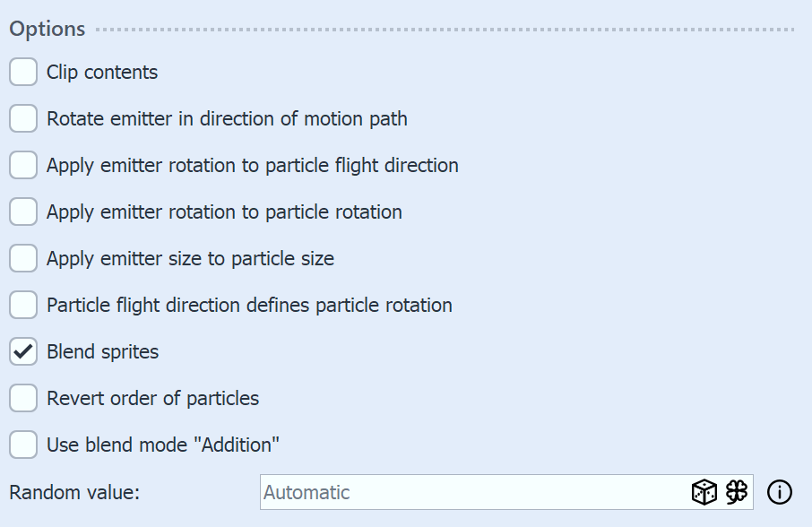Image resolution: width=812 pixels, height=527 pixels.
Task: Enable the "Clip contents" checkbox
Action: point(22,72)
